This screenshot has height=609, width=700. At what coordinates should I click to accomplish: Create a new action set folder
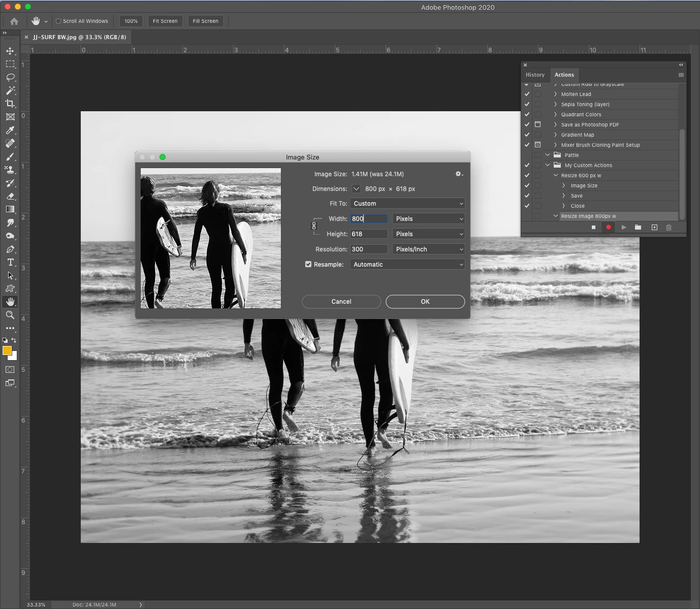(638, 228)
